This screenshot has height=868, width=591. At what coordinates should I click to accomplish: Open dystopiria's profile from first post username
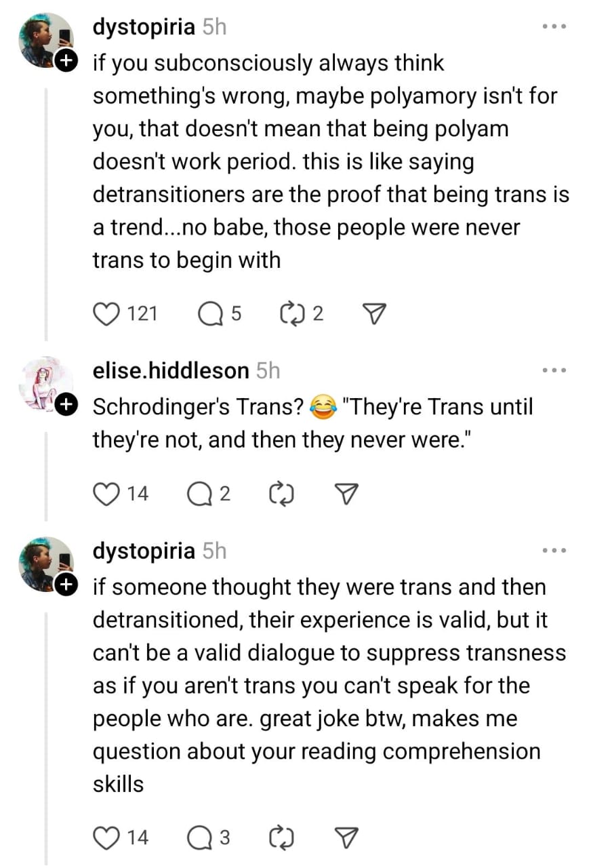(144, 27)
